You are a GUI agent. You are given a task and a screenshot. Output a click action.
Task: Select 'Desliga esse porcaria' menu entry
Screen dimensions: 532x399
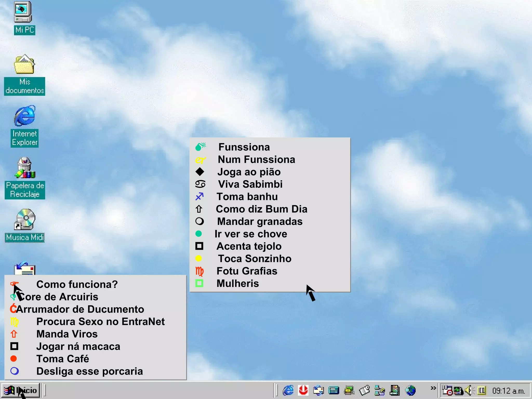tap(89, 371)
